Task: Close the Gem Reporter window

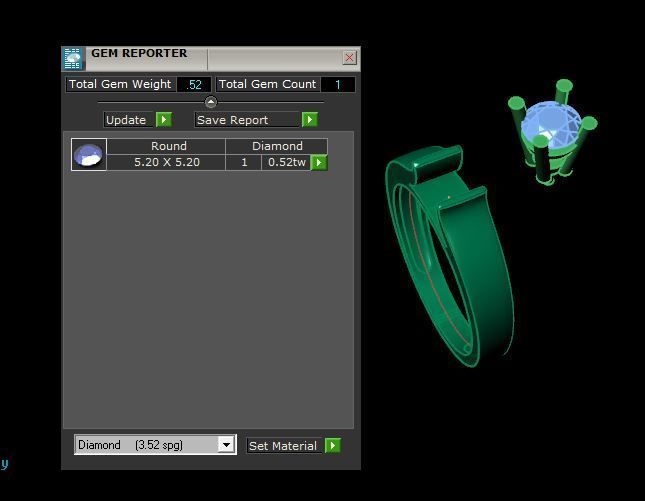Action: (x=349, y=58)
